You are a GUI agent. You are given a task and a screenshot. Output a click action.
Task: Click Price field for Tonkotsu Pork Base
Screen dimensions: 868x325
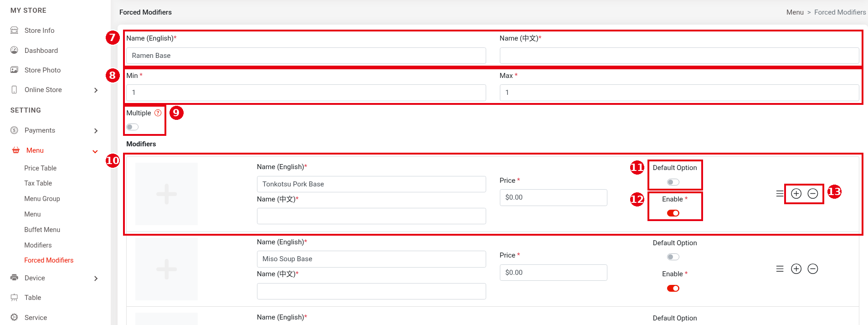tap(553, 197)
